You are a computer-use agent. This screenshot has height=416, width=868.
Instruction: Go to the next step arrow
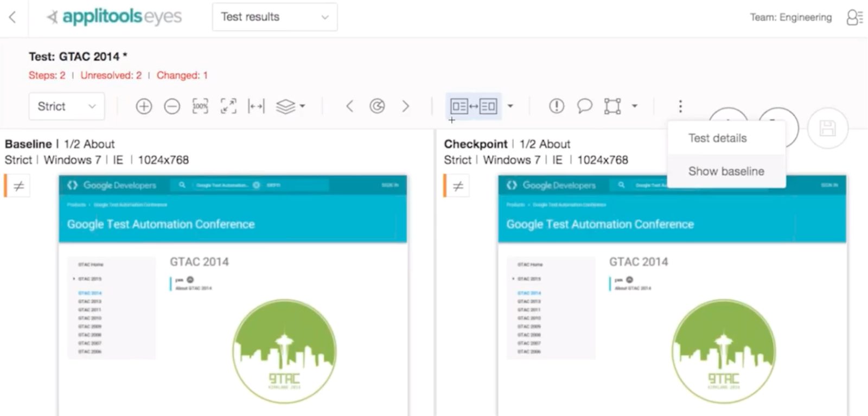[x=405, y=106]
